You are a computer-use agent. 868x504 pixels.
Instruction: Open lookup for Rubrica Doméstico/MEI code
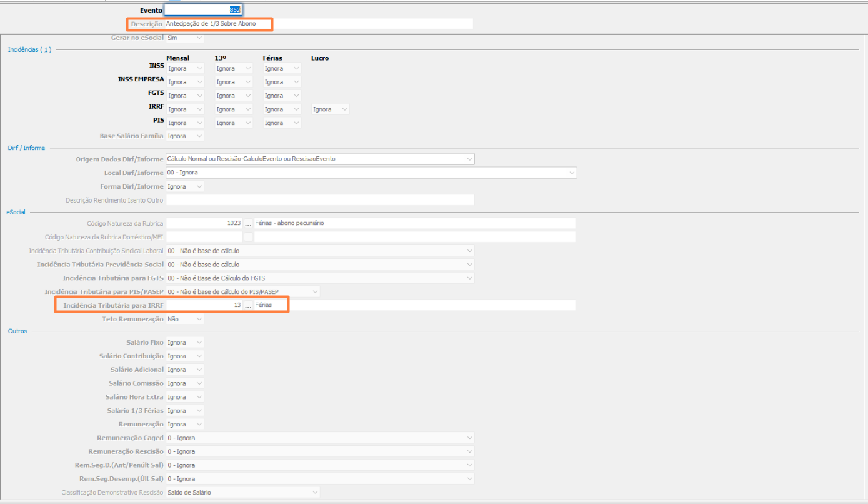point(248,237)
